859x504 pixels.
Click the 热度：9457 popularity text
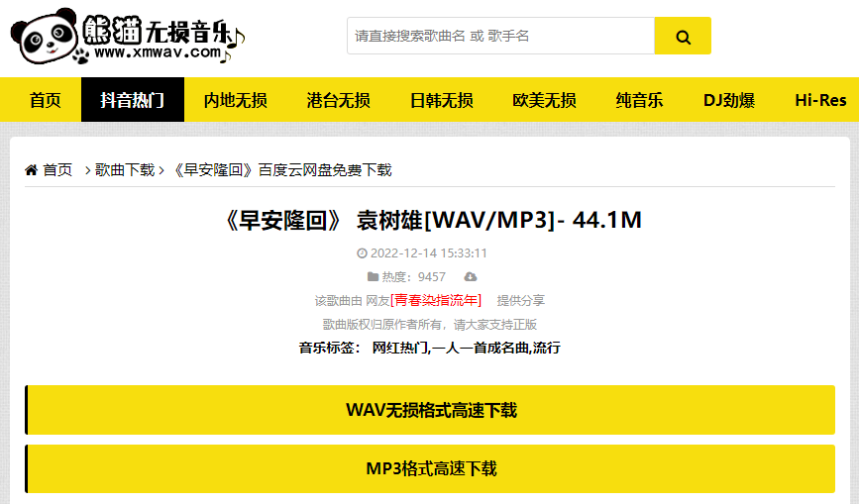[413, 277]
